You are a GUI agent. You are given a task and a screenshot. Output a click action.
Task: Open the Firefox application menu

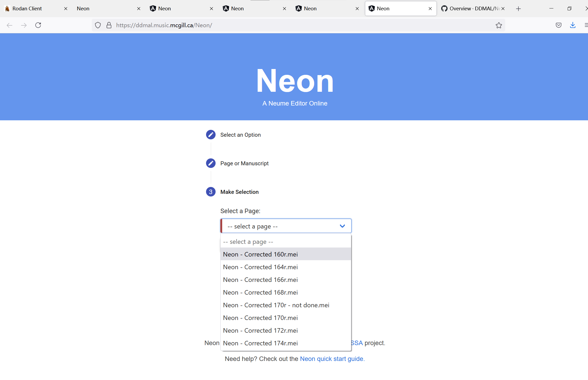point(586,25)
